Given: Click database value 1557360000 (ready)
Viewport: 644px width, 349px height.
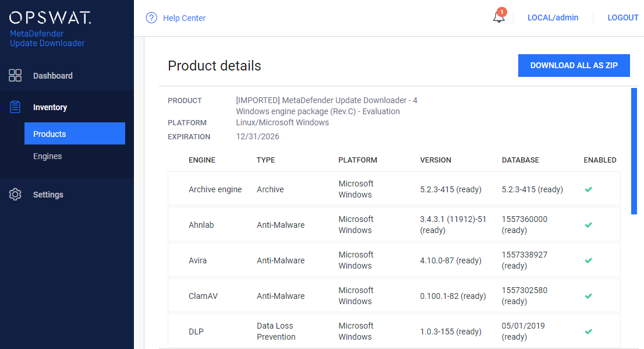Looking at the screenshot, I should click(x=525, y=224).
